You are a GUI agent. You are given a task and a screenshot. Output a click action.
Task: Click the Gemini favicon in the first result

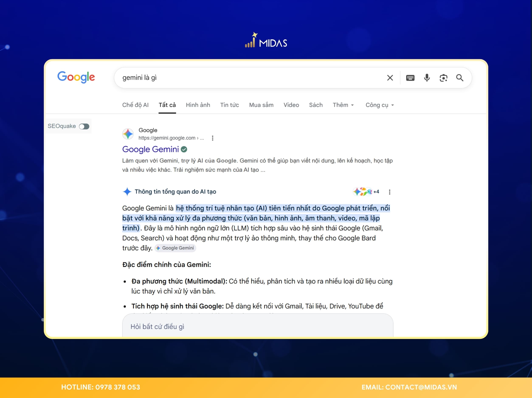[x=128, y=134]
